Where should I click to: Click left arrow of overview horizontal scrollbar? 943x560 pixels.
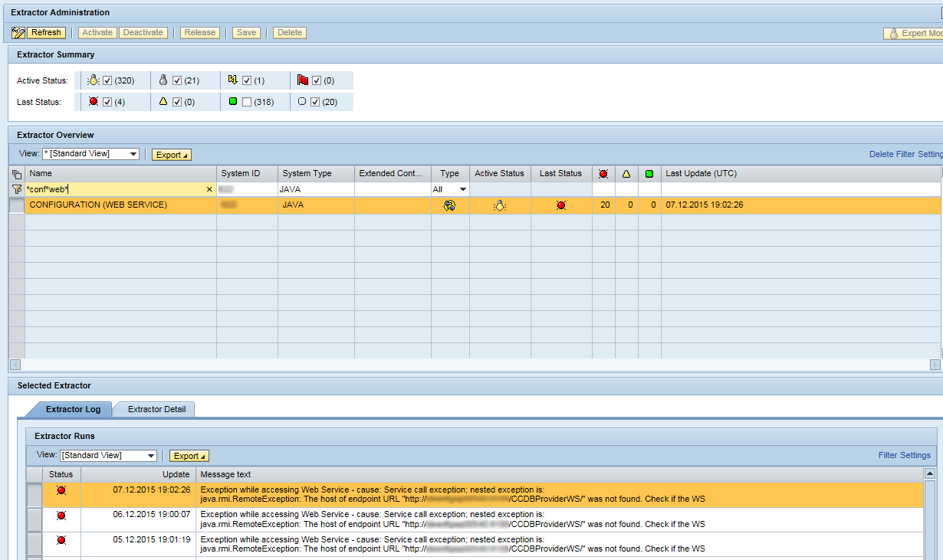click(x=15, y=365)
